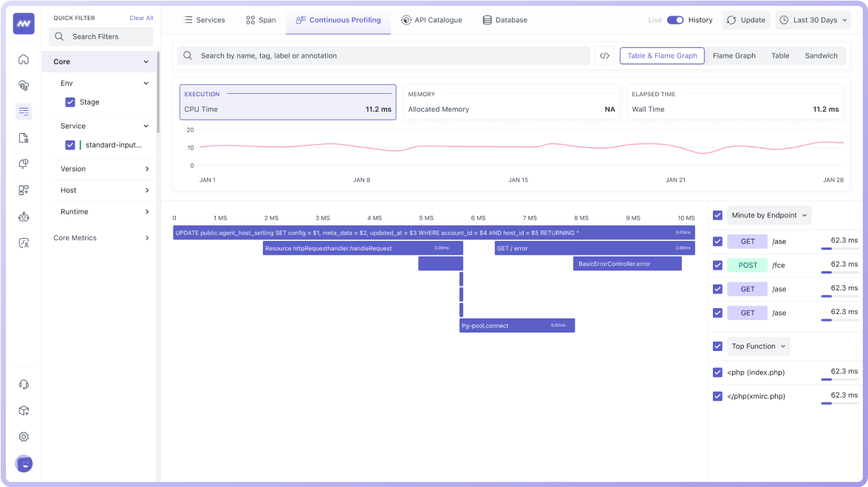The height and width of the screenshot is (487, 868).
Task: Click the Middleware logo icon
Action: [24, 24]
